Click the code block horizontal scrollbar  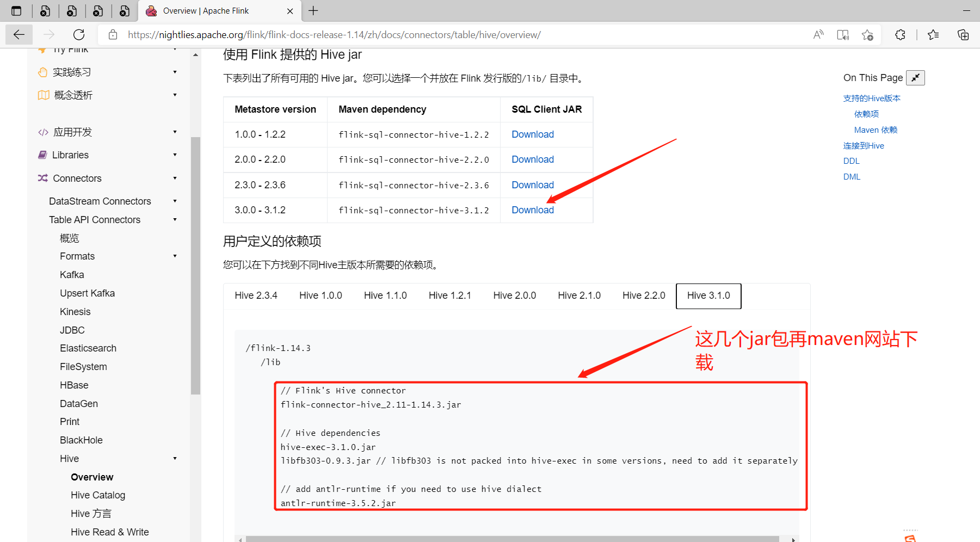tap(513, 539)
